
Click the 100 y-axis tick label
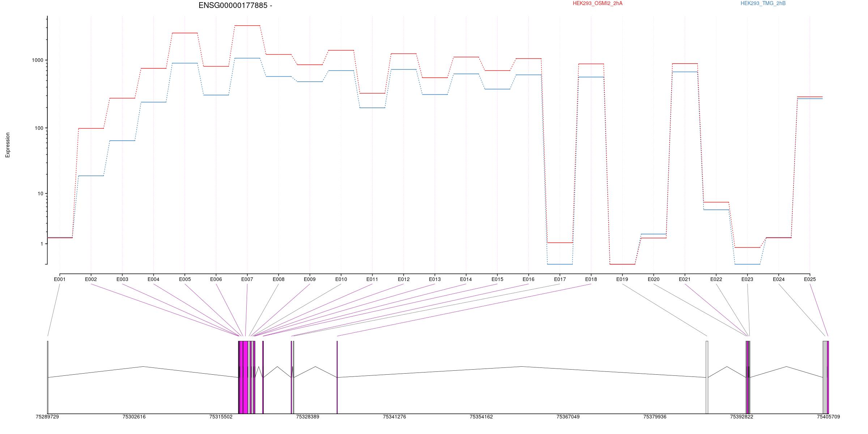pos(39,128)
